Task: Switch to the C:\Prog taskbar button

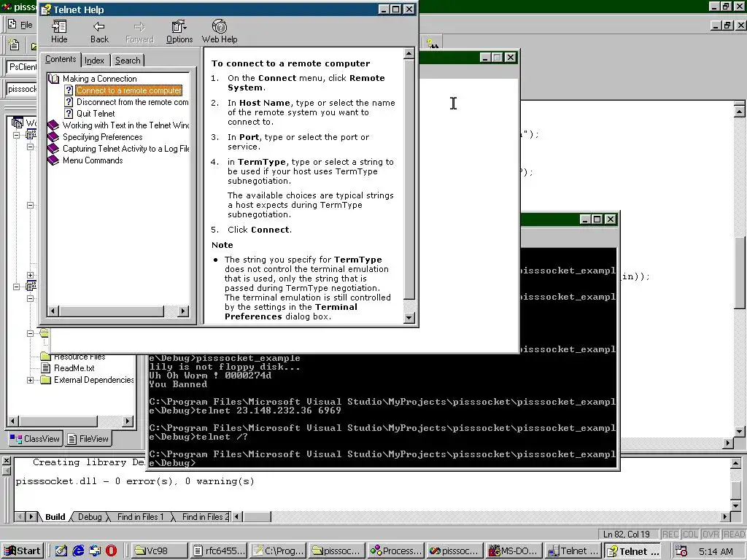Action: [x=276, y=551]
